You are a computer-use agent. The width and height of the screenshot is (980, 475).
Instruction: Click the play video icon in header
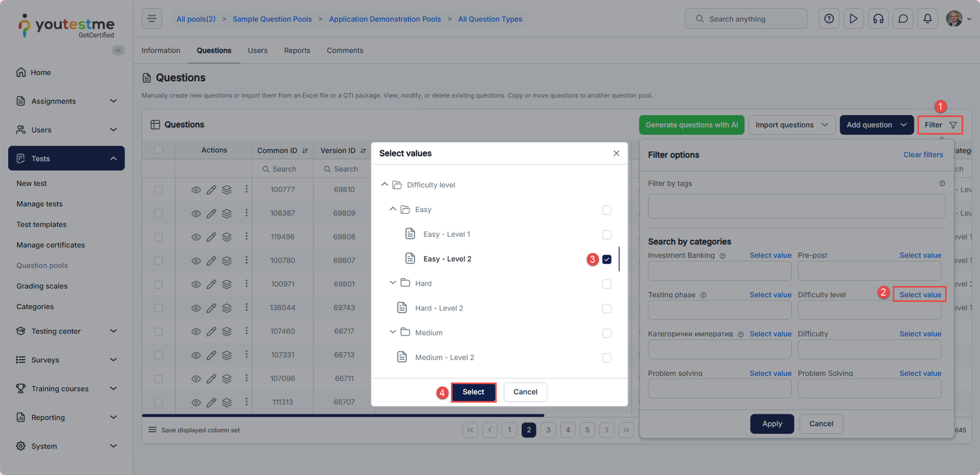[x=853, y=19]
